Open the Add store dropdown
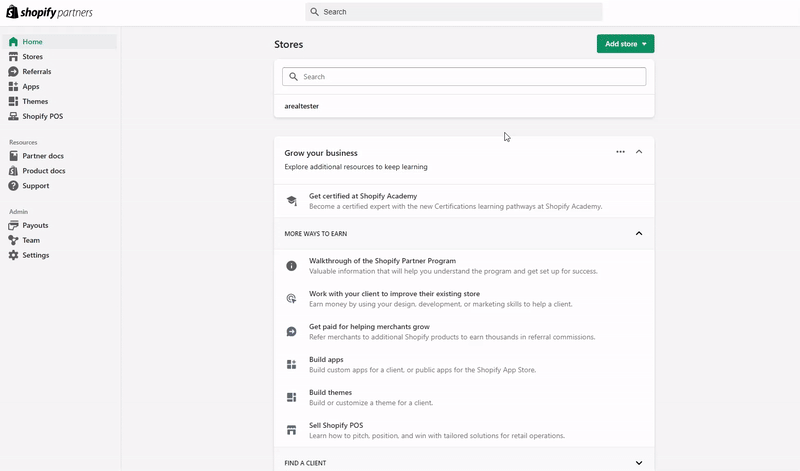The width and height of the screenshot is (800, 471). click(626, 44)
